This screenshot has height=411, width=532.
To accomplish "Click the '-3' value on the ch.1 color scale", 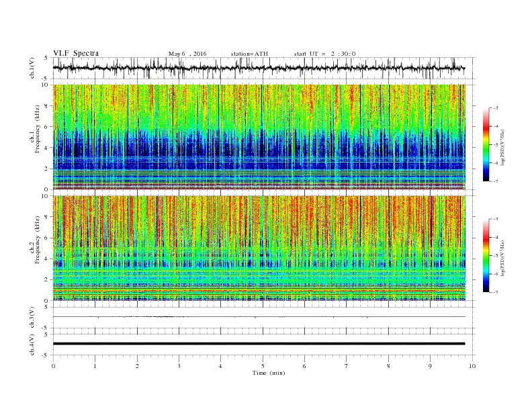I will [x=496, y=108].
